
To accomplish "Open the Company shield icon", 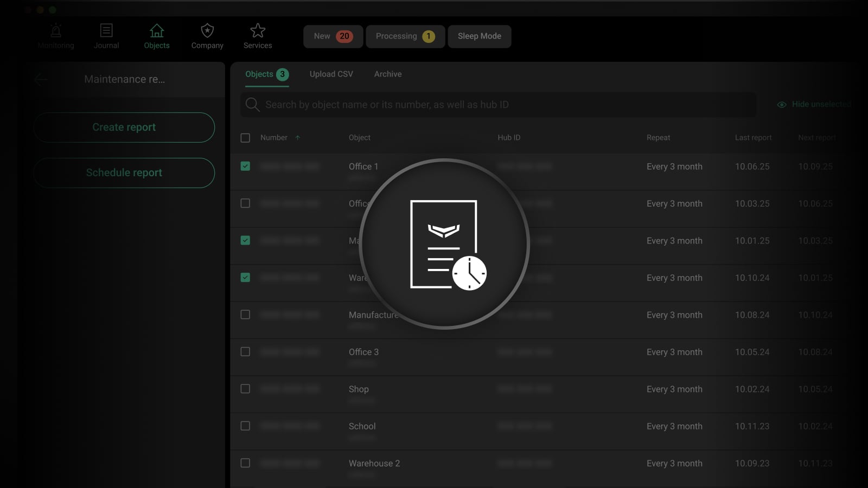I will [x=207, y=31].
